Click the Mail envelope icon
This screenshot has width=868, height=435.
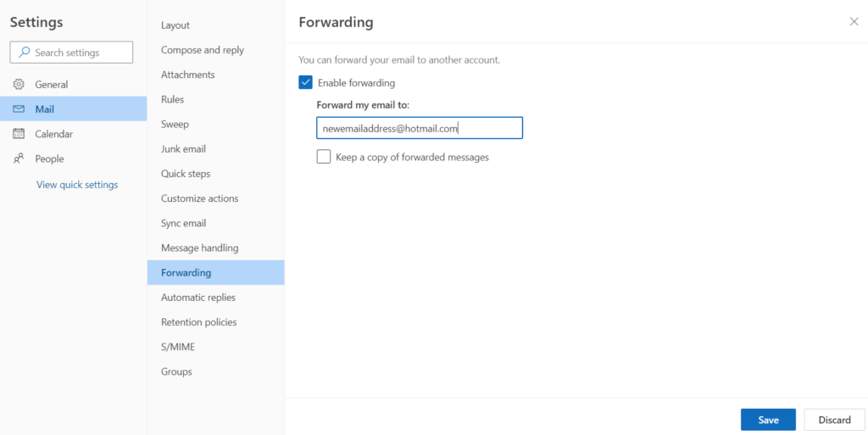(19, 109)
